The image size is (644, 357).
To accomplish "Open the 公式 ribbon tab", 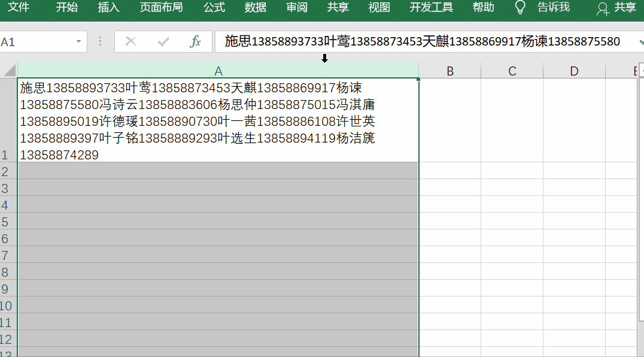I will [x=214, y=8].
